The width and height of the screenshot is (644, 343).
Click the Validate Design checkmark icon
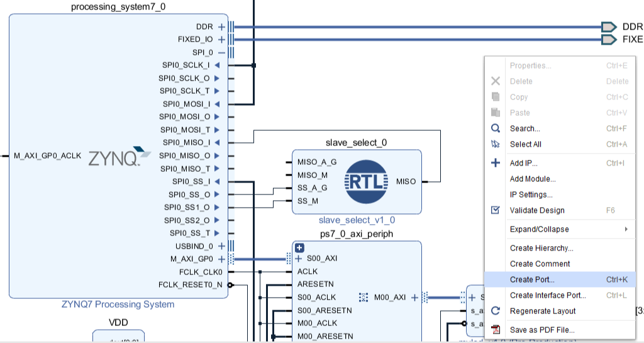tap(496, 210)
